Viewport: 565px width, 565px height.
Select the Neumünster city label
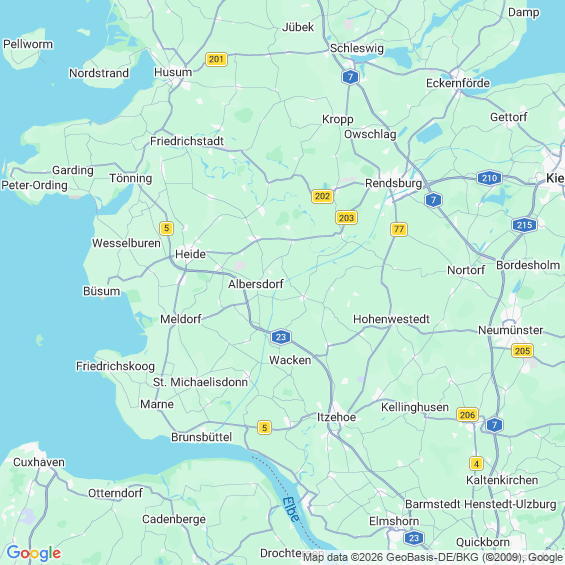pyautogui.click(x=510, y=330)
